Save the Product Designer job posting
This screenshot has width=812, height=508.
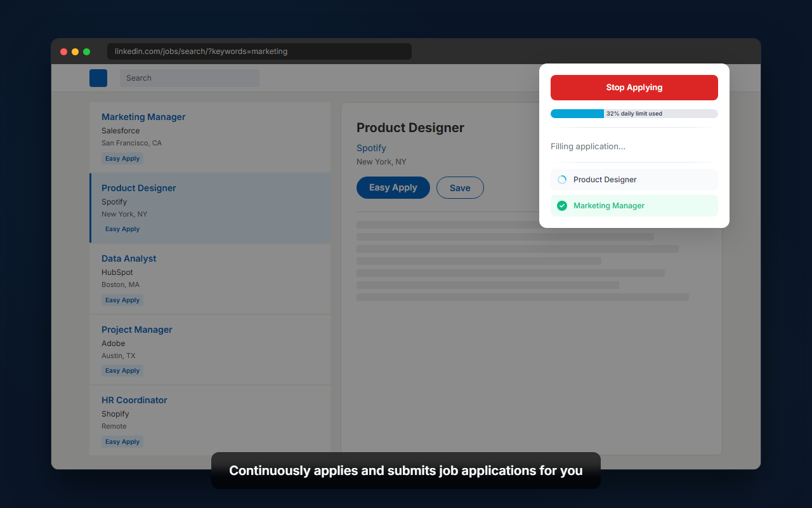(x=460, y=187)
